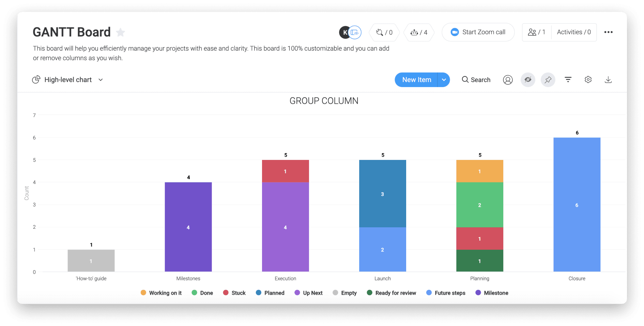
Task: Download the chart with export icon
Action: pyautogui.click(x=608, y=80)
